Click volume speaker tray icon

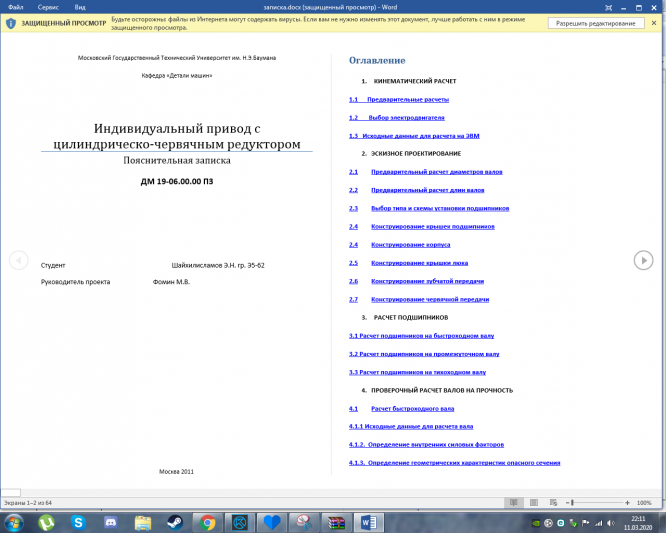(611, 523)
